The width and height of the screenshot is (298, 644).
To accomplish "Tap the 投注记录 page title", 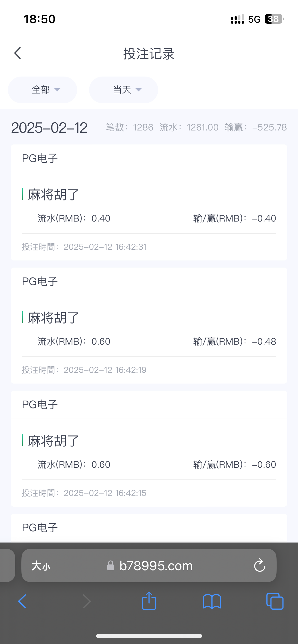I will [149, 54].
